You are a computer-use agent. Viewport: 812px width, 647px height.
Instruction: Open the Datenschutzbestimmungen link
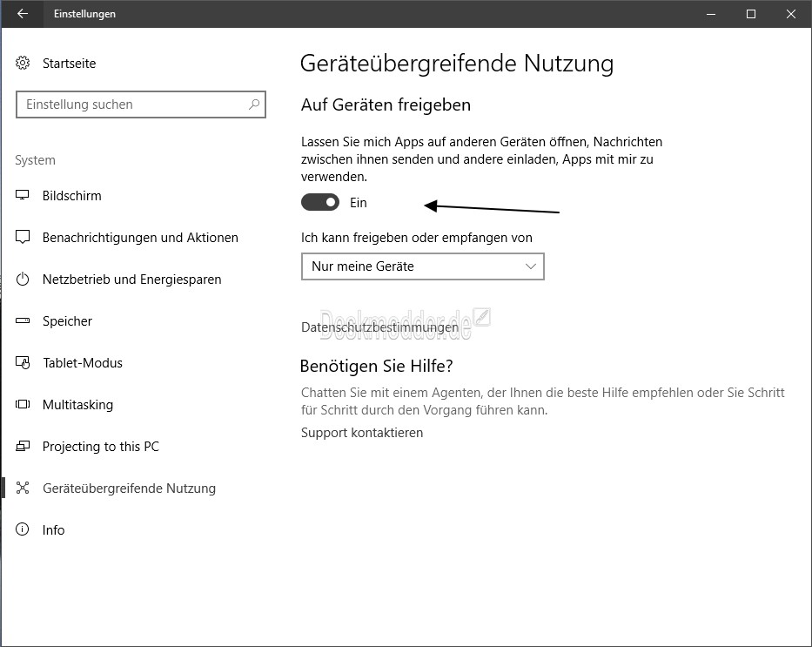coord(379,327)
